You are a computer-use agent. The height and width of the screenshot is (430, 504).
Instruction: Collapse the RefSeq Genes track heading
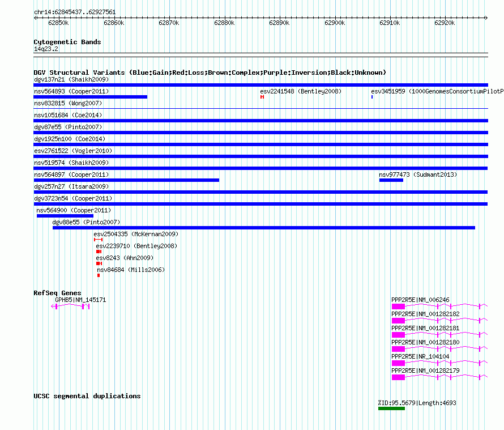tap(58, 293)
